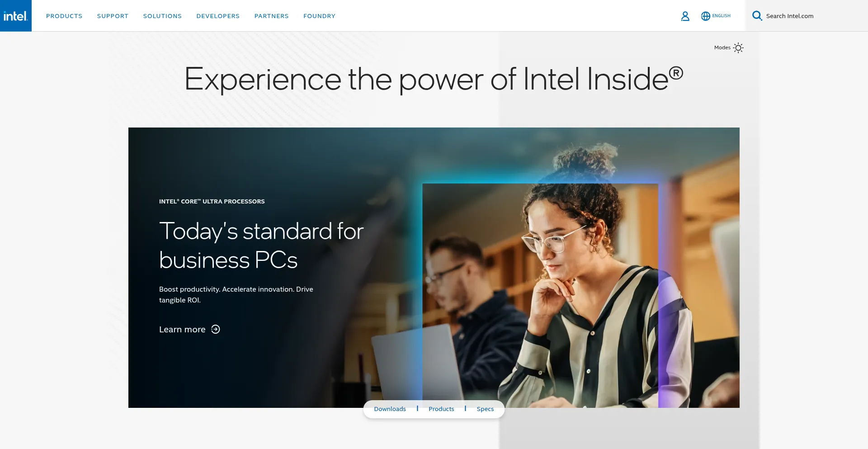Select the Foundry navigation item
Screen dimensions: 868x449
pyautogui.click(x=319, y=16)
